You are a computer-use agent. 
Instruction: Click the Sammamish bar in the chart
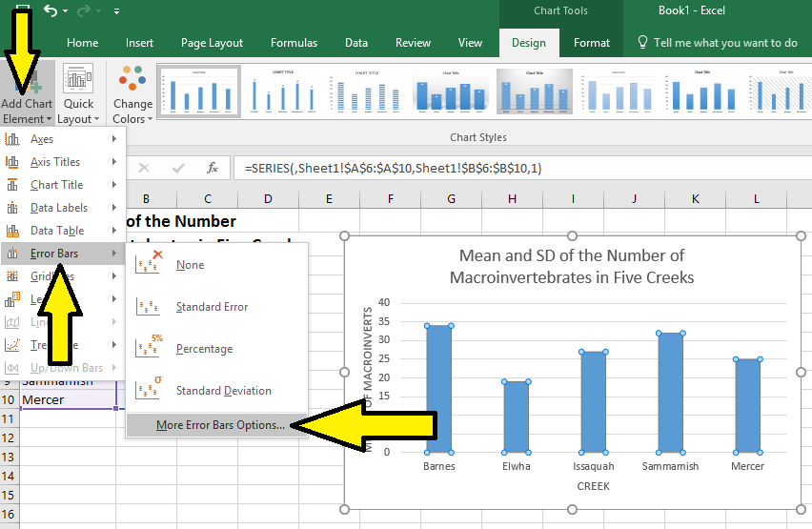click(x=670, y=392)
